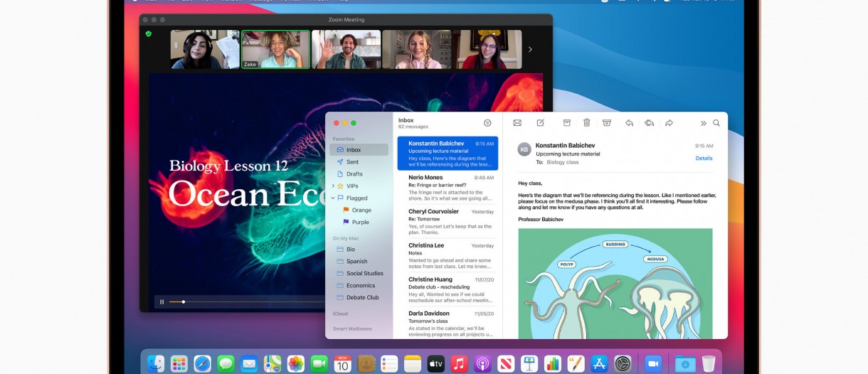Reply to Konstantin Babichev's email
The image size is (868, 374).
[629, 123]
